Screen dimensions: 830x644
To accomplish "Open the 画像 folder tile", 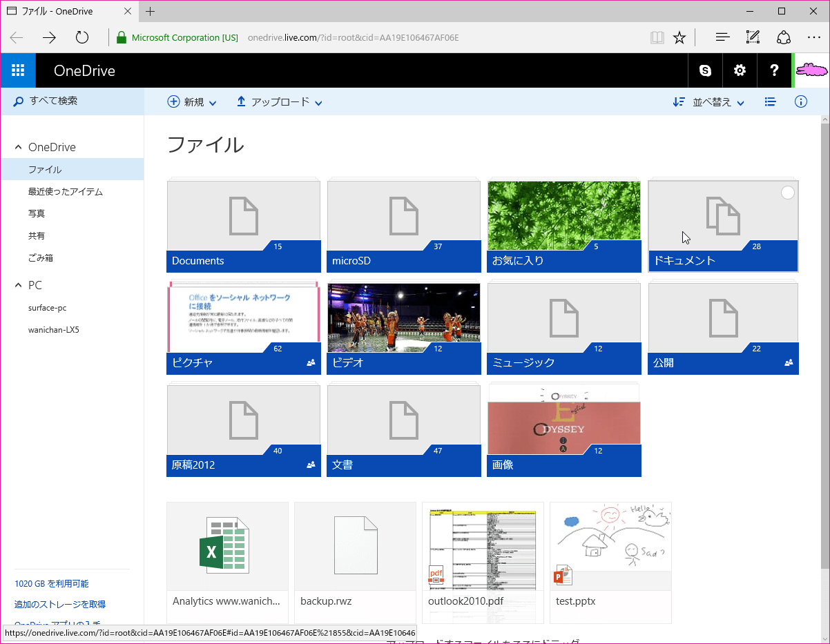I will (x=564, y=431).
